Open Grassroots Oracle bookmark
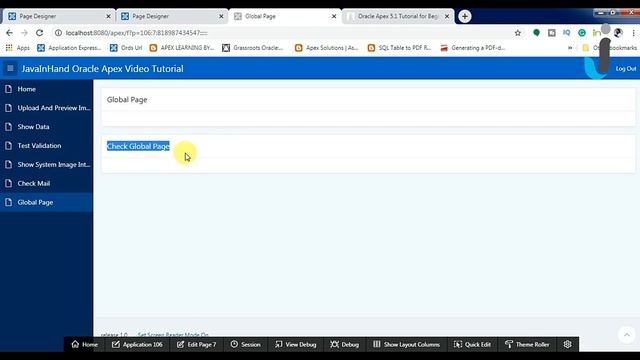 point(253,48)
